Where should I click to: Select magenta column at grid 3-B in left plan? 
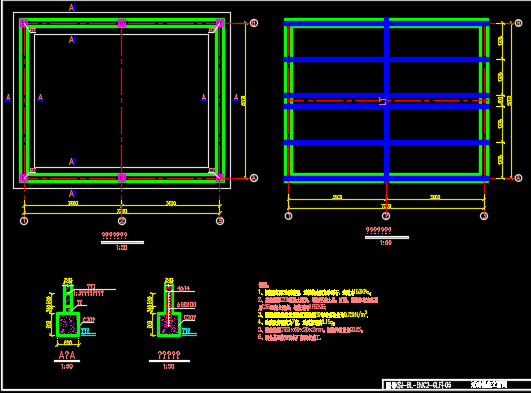220,23
